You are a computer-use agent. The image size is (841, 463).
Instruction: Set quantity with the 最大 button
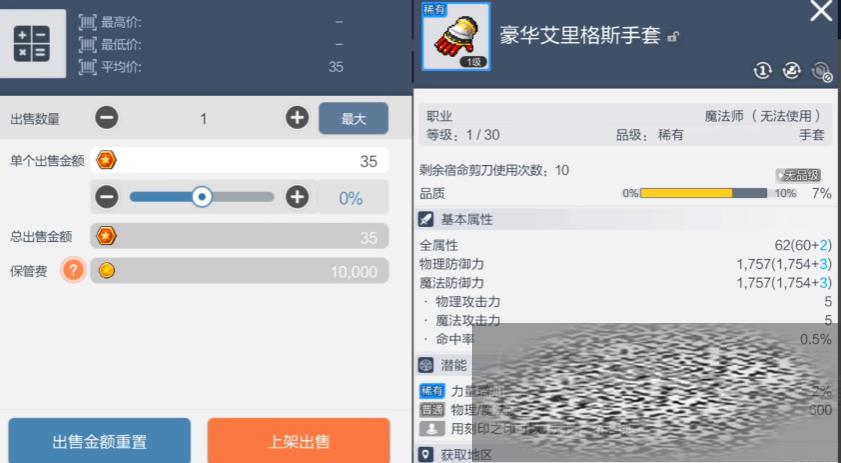pos(353,118)
